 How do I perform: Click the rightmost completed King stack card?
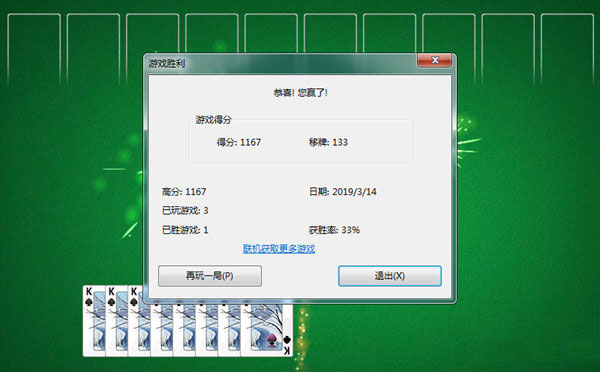pos(267,330)
